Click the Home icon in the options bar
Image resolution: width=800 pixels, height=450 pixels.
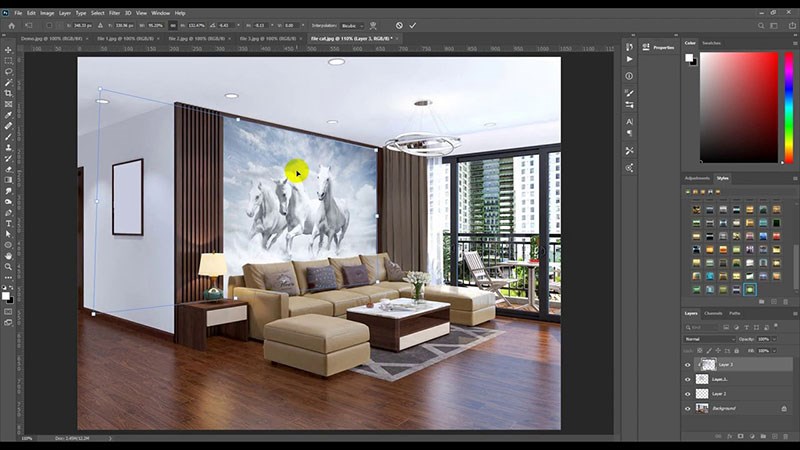(x=11, y=26)
